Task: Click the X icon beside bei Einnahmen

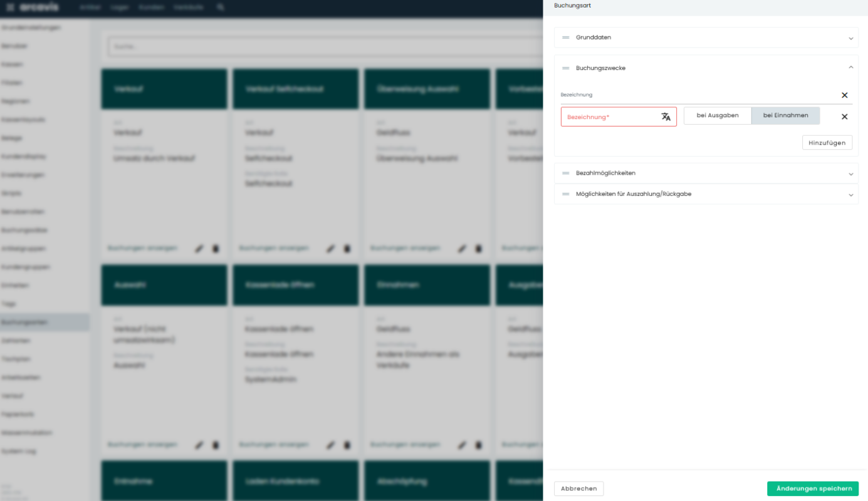Action: click(x=844, y=116)
